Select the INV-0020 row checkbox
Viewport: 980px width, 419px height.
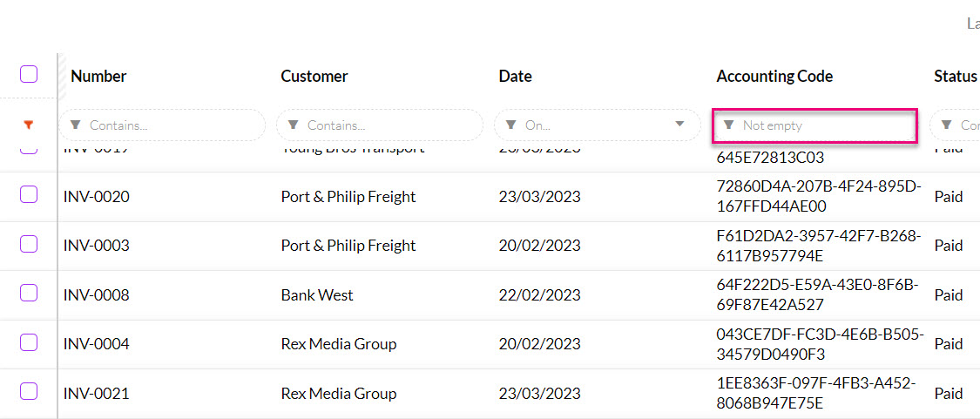tap(29, 195)
